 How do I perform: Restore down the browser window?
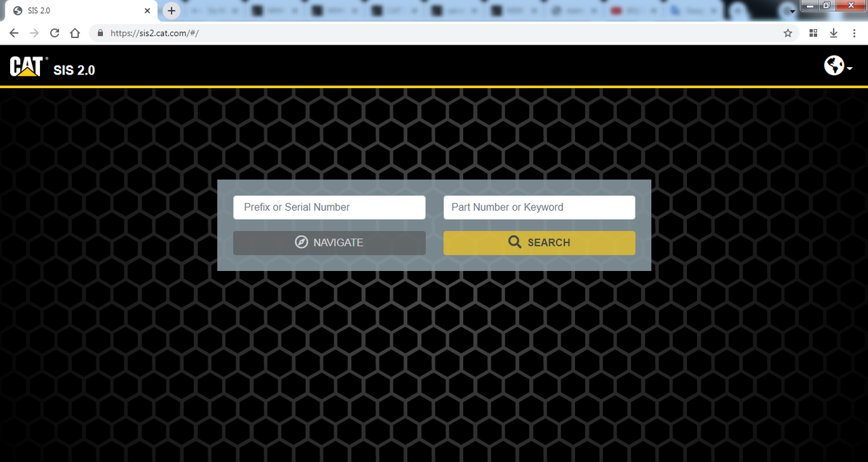click(827, 5)
